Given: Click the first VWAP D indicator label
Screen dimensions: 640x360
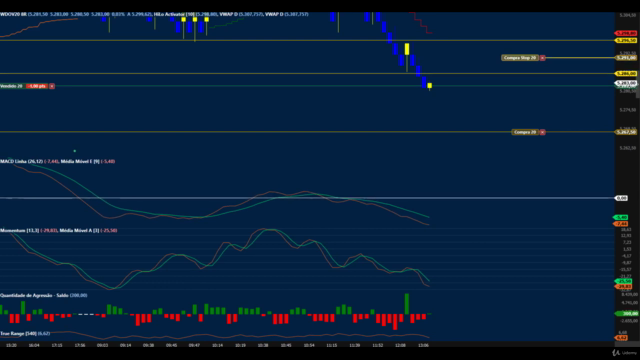Looking at the screenshot, I should (229, 14).
